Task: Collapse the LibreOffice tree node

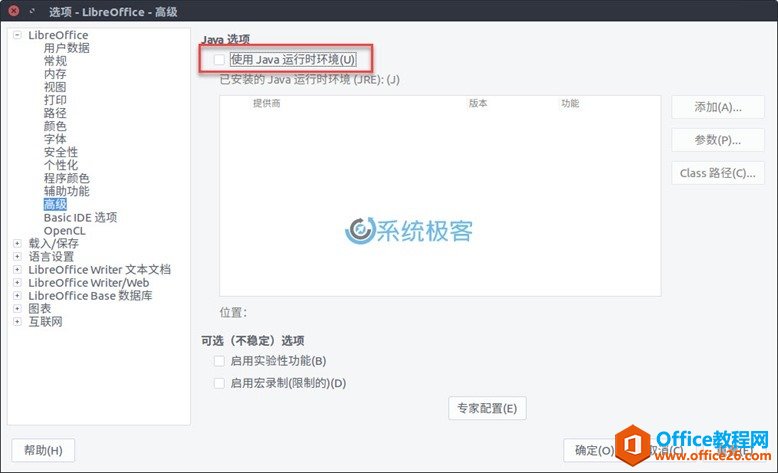Action: point(17,35)
